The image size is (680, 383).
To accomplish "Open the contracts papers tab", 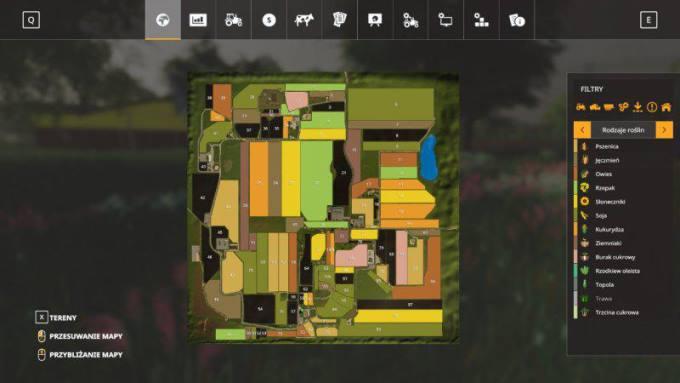I will pyautogui.click(x=340, y=20).
